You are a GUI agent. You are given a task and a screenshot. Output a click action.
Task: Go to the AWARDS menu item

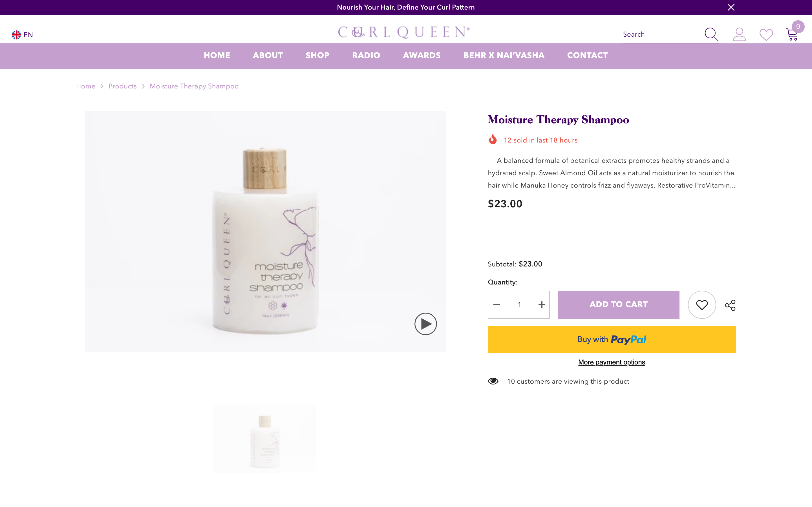click(422, 55)
